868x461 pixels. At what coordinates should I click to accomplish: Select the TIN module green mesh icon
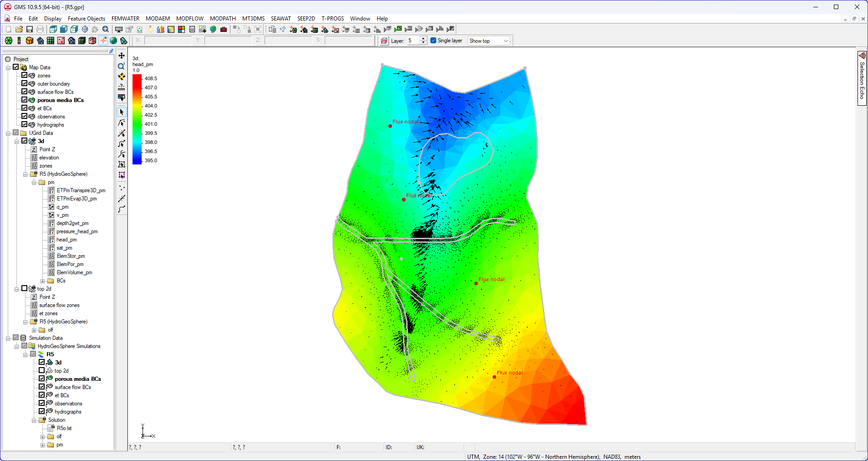9,41
